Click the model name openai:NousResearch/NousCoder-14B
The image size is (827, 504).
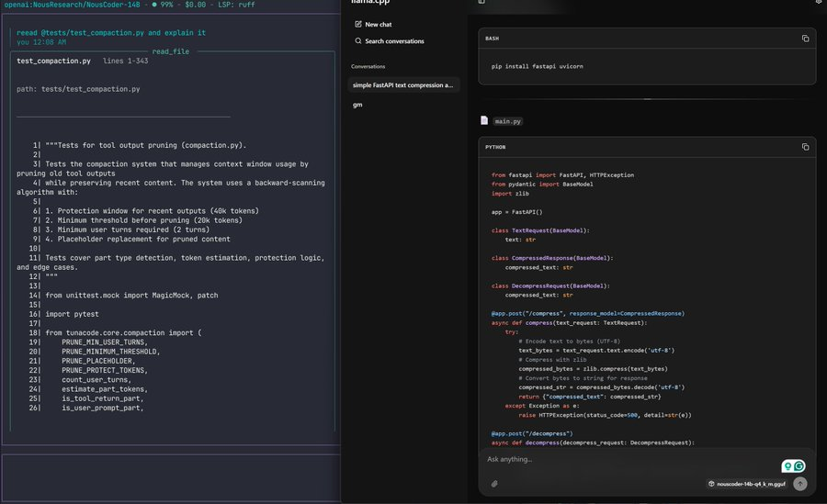click(72, 5)
